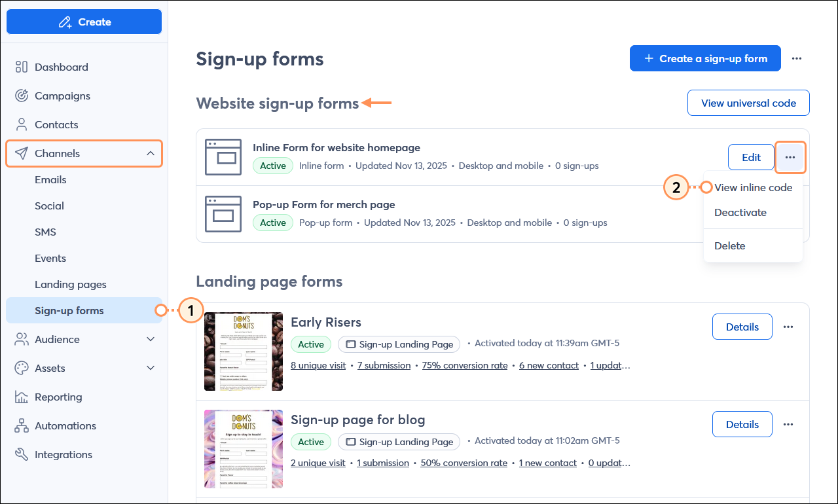The width and height of the screenshot is (838, 504).
Task: Expand the Audience section
Action: [151, 339]
